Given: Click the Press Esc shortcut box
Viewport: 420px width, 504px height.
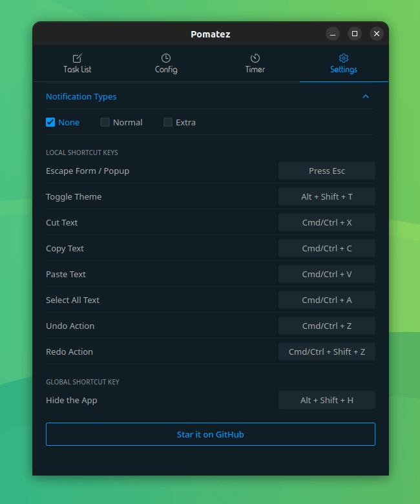Looking at the screenshot, I should 327,171.
